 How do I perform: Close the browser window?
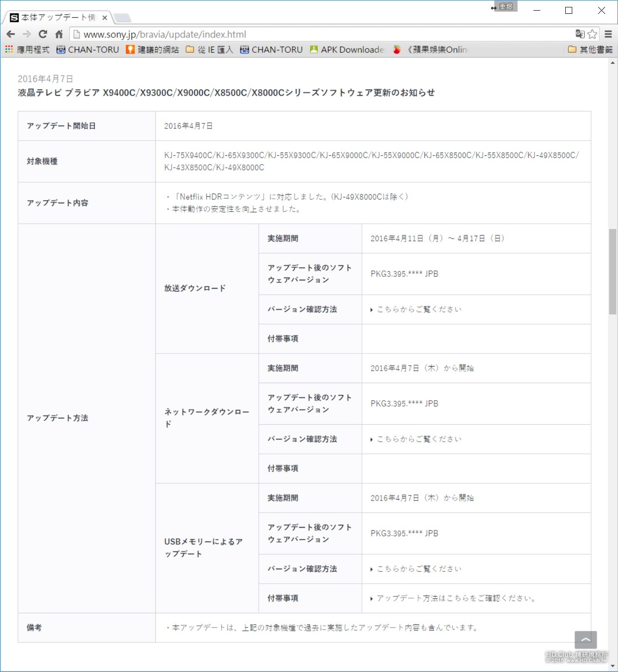[x=601, y=10]
